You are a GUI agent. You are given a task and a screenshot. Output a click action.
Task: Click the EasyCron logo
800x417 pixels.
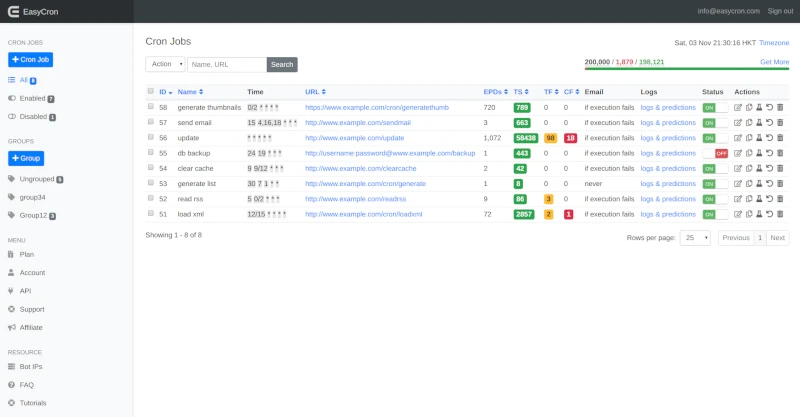tap(33, 12)
